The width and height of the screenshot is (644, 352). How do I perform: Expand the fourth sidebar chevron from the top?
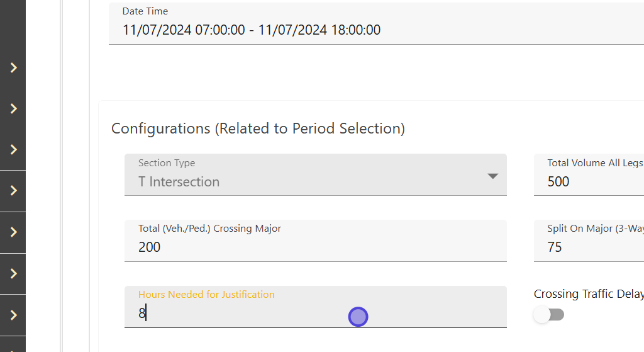point(13,191)
